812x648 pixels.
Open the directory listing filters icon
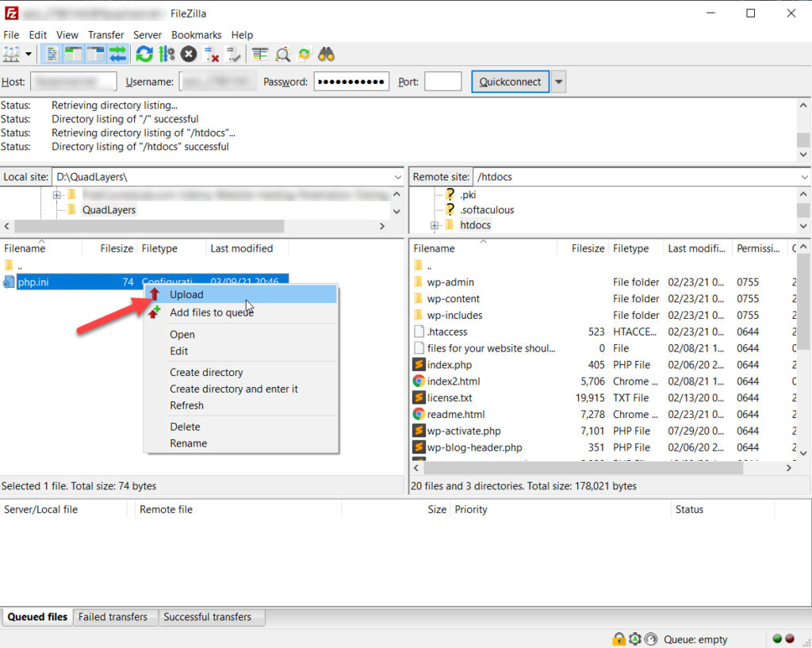point(260,54)
